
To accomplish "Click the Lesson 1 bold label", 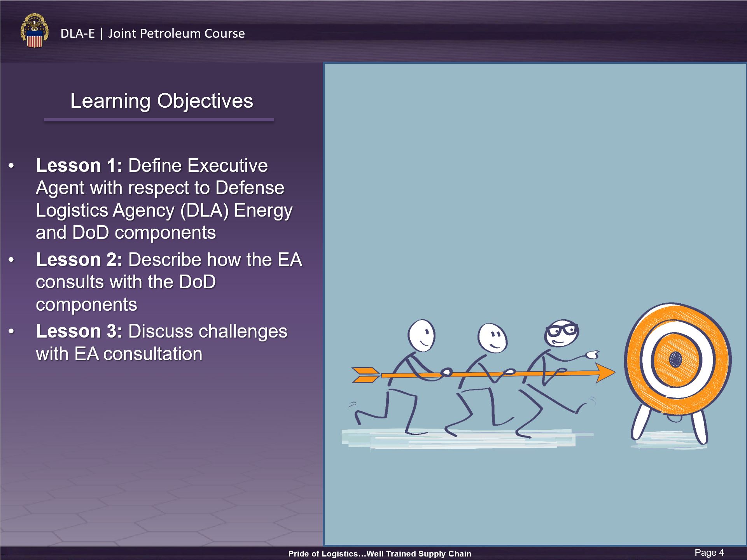I will (79, 166).
